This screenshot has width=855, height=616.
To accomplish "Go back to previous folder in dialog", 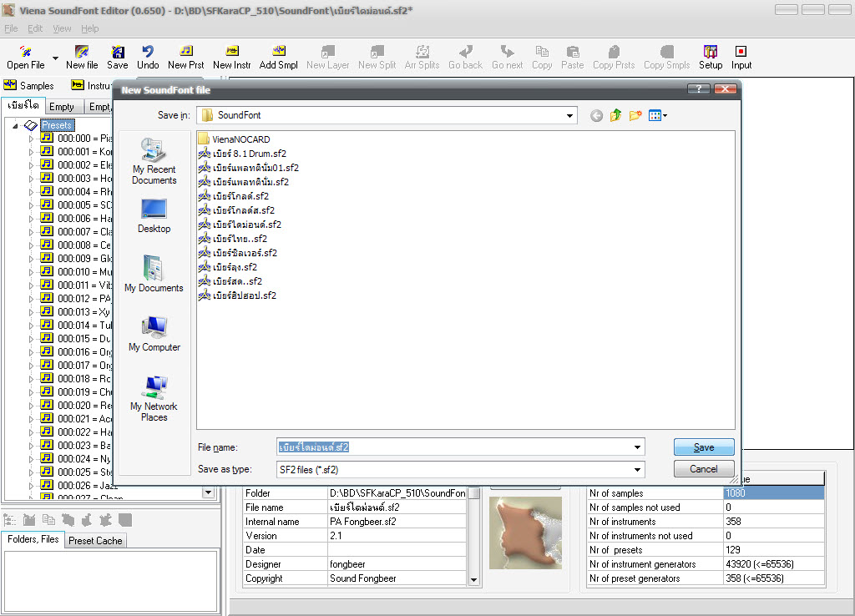I will pos(596,115).
